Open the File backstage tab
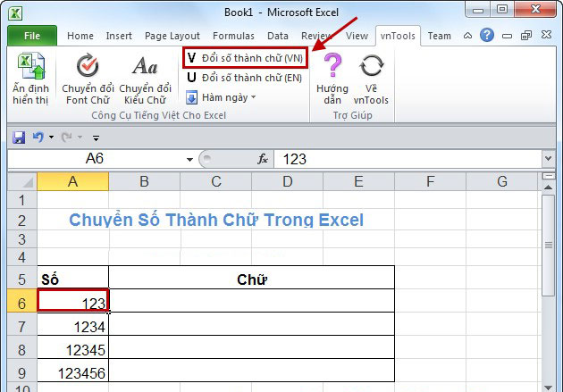The height and width of the screenshot is (392, 563). point(32,36)
